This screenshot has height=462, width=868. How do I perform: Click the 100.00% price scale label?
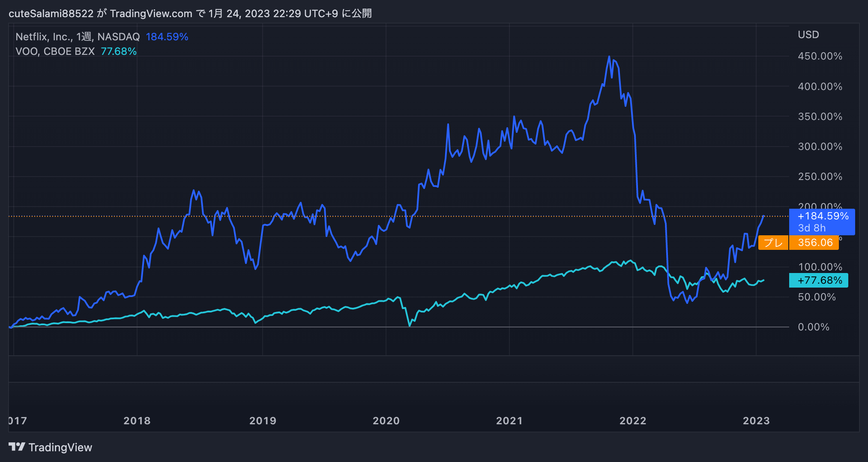point(820,267)
